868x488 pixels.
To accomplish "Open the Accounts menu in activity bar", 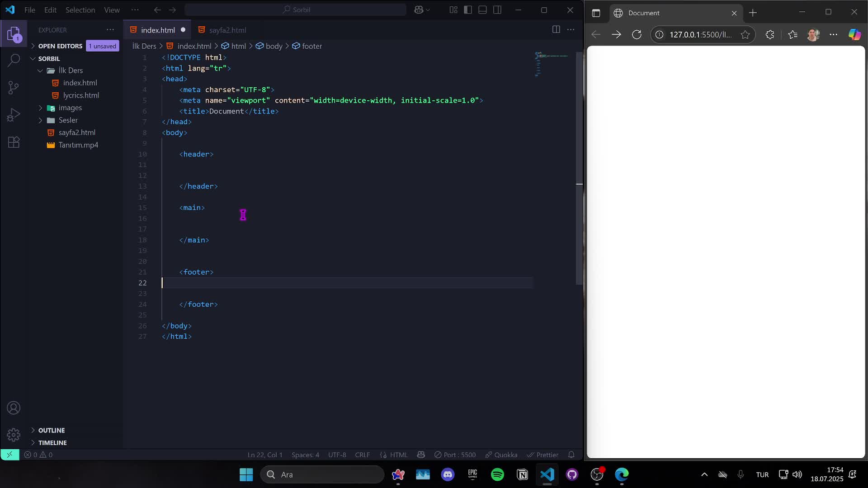I will pos(14,408).
